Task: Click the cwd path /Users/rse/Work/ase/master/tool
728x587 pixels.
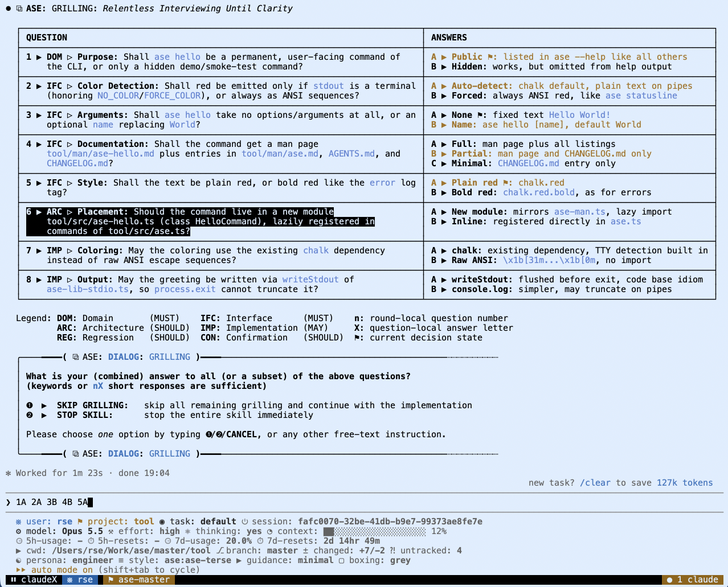Action: (132, 551)
